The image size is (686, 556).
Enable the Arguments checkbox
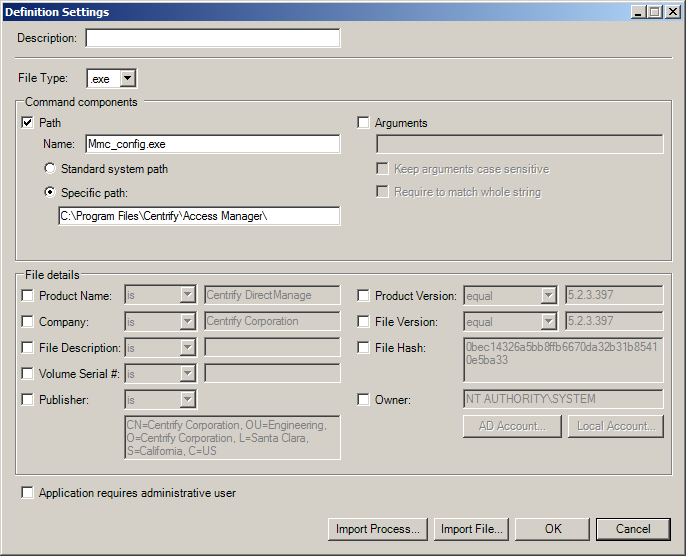coord(364,123)
